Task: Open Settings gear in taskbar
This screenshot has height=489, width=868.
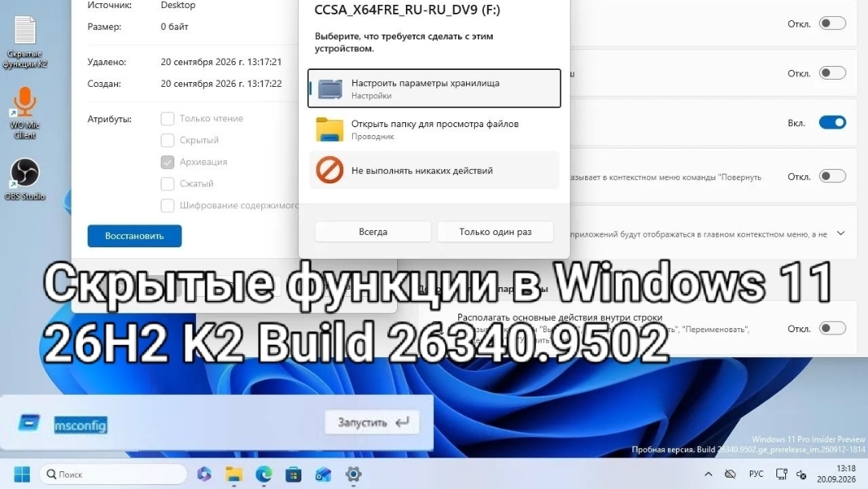Action: coord(353,474)
